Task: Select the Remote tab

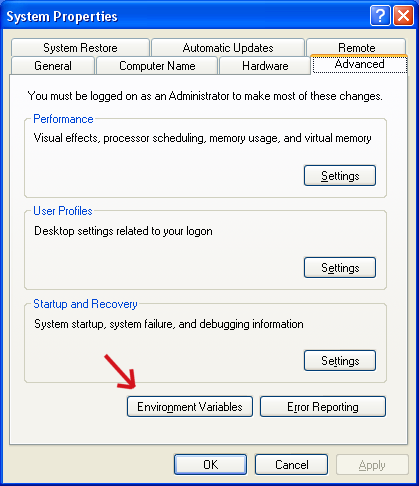Action: (356, 47)
